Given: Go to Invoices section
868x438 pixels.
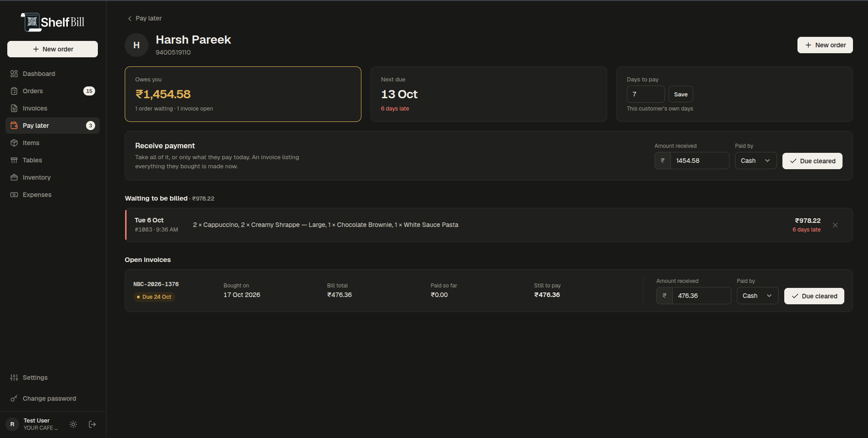Looking at the screenshot, I should pyautogui.click(x=52, y=108).
